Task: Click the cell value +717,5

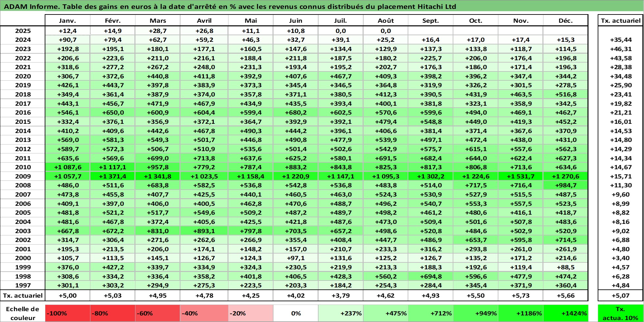Action: (476, 185)
